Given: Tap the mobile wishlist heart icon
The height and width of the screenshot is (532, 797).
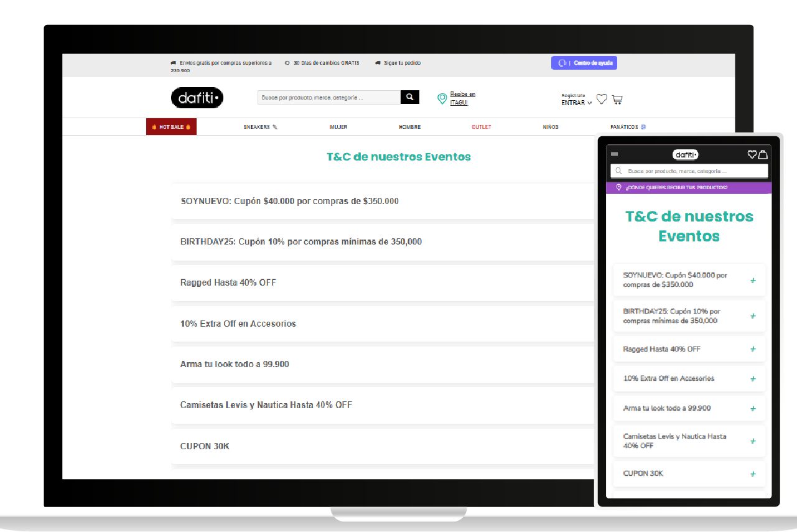Looking at the screenshot, I should point(752,154).
